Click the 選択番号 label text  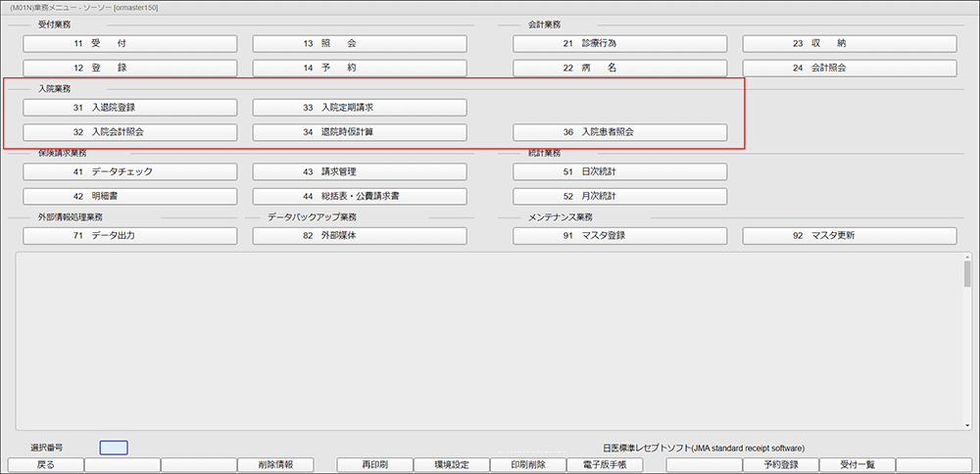click(x=46, y=448)
